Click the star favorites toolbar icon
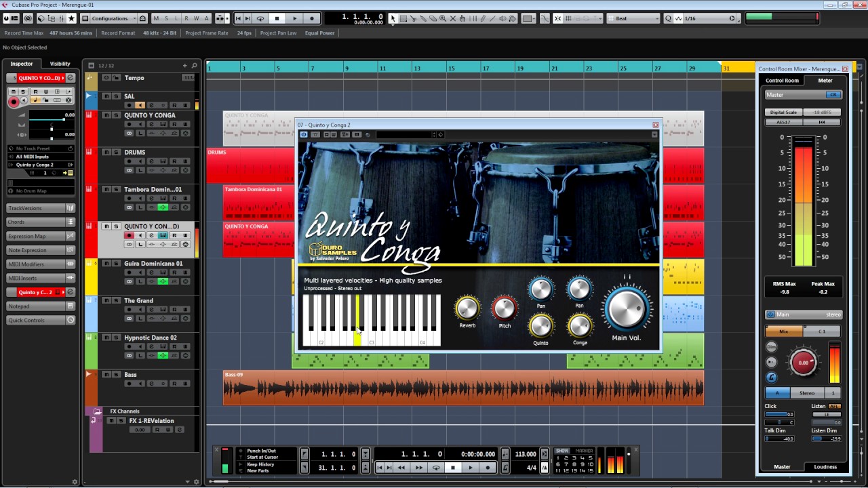 (71, 18)
